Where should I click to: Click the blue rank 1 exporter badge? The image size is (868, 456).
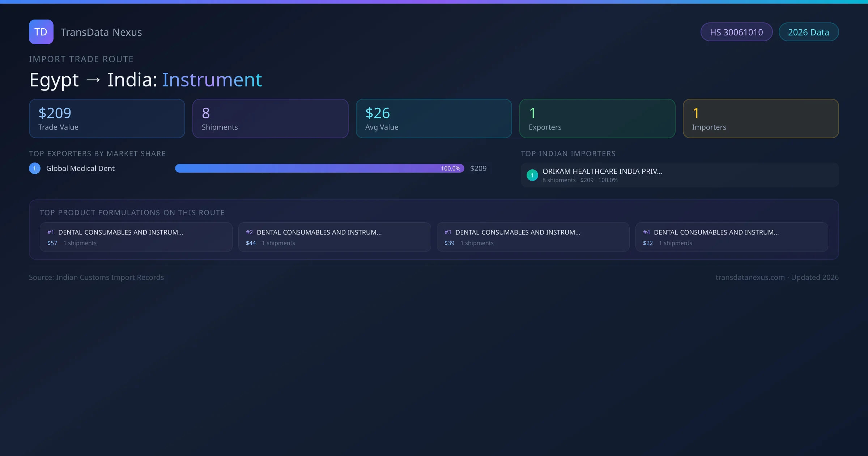click(35, 168)
